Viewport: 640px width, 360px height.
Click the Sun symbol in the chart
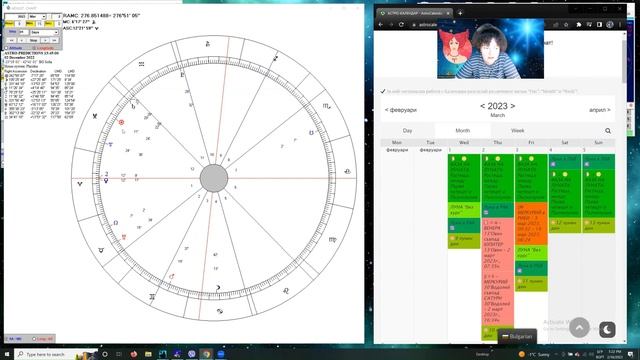[121, 122]
